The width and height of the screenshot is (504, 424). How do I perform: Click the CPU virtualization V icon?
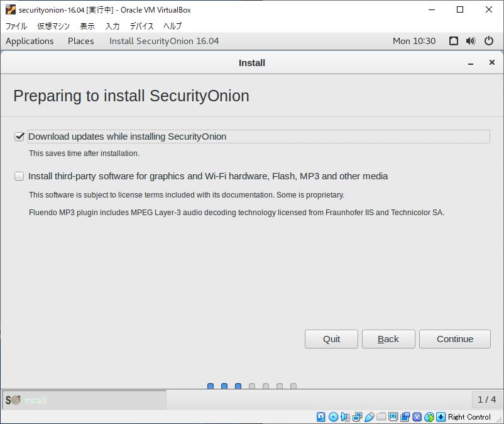tap(417, 417)
